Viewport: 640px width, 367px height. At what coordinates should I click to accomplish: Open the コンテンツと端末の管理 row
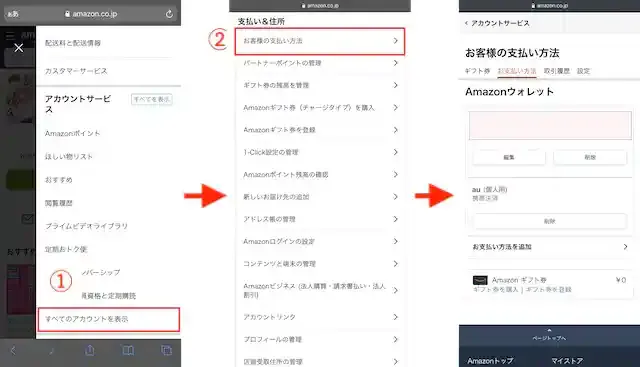pos(320,264)
